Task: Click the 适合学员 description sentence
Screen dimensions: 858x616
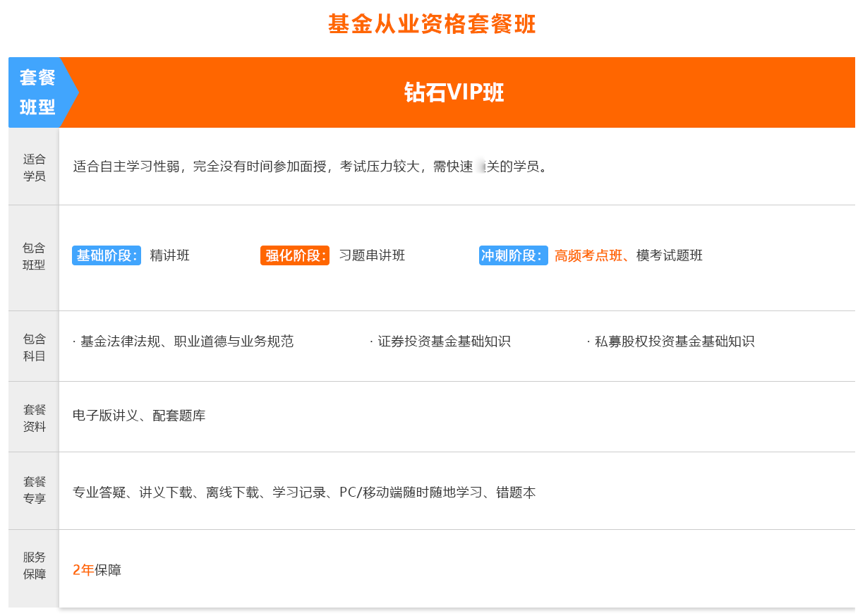Action: (x=310, y=167)
